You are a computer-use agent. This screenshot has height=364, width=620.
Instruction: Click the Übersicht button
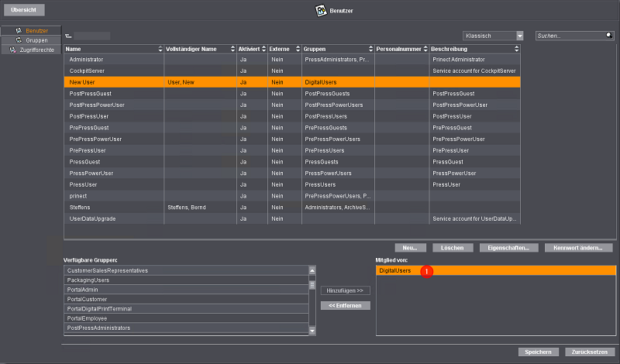click(23, 11)
